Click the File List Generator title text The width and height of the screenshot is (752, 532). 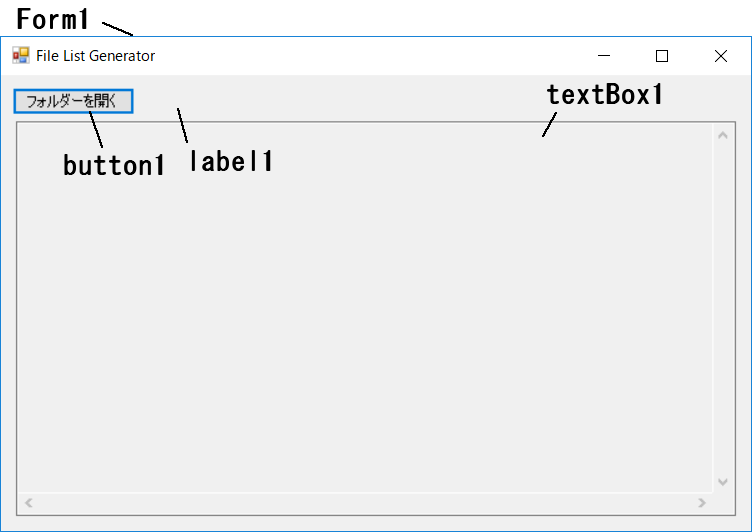pos(95,56)
